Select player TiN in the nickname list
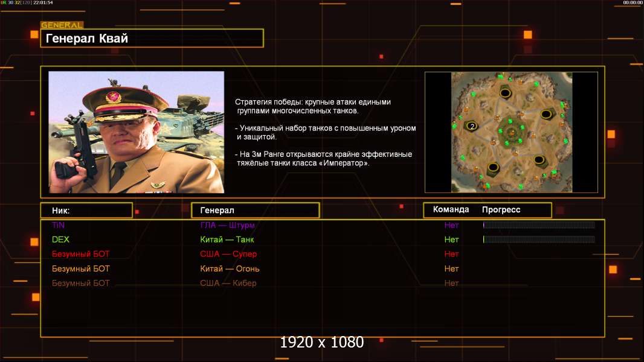Image resolution: width=644 pixels, height=362 pixels. 58,225
